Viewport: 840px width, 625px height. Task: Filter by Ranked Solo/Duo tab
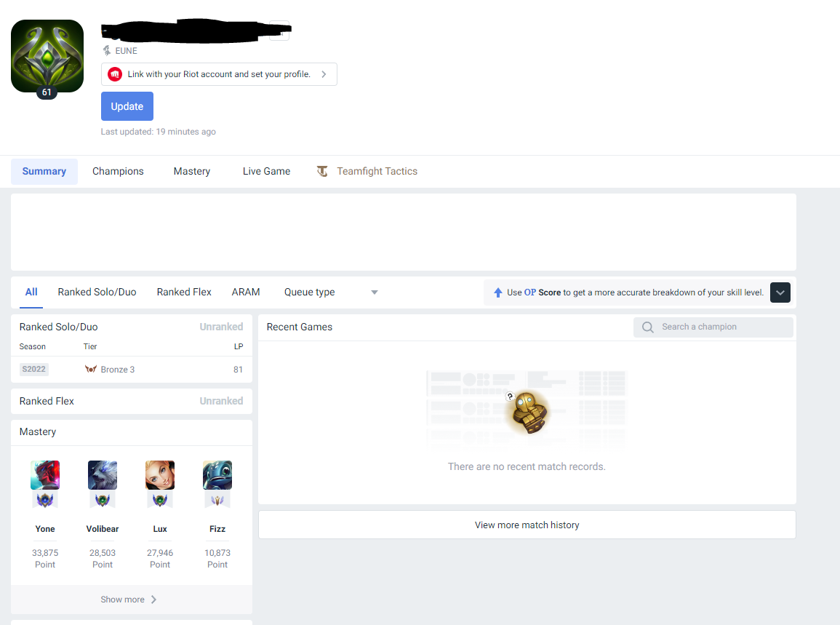click(x=97, y=292)
